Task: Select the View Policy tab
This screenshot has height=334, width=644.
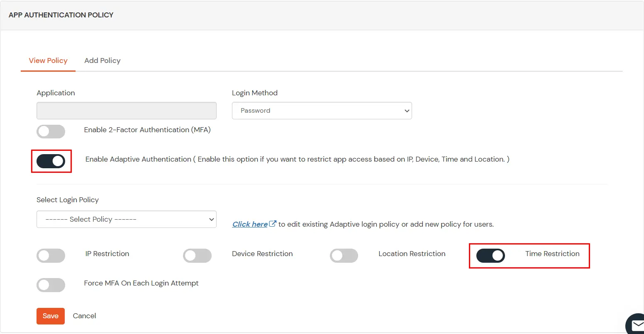Action: (48, 61)
